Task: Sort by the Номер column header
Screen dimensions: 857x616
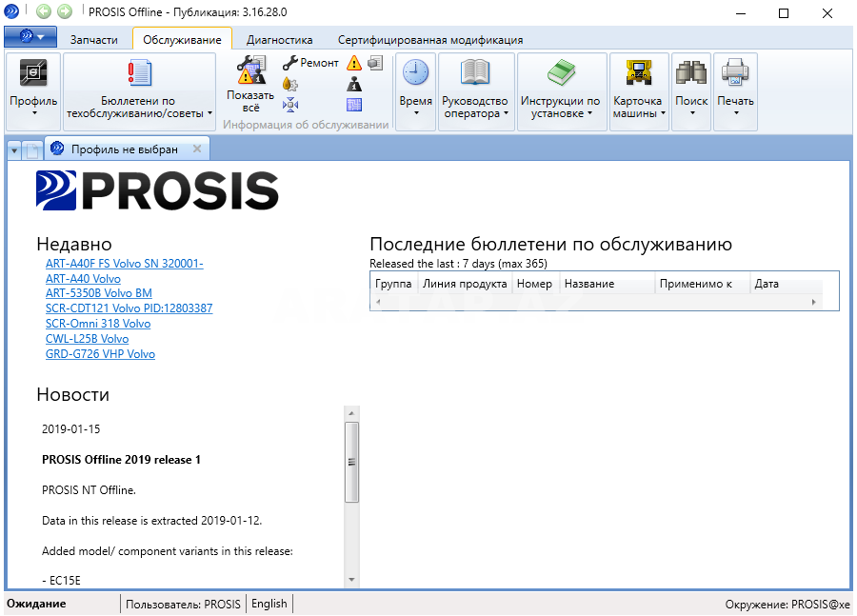Action: 534,284
